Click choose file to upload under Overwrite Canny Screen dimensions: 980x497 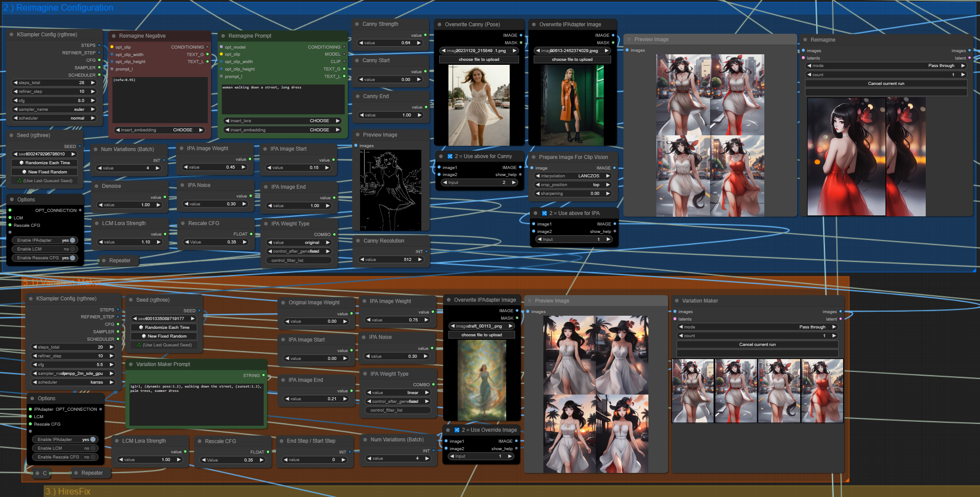click(479, 60)
